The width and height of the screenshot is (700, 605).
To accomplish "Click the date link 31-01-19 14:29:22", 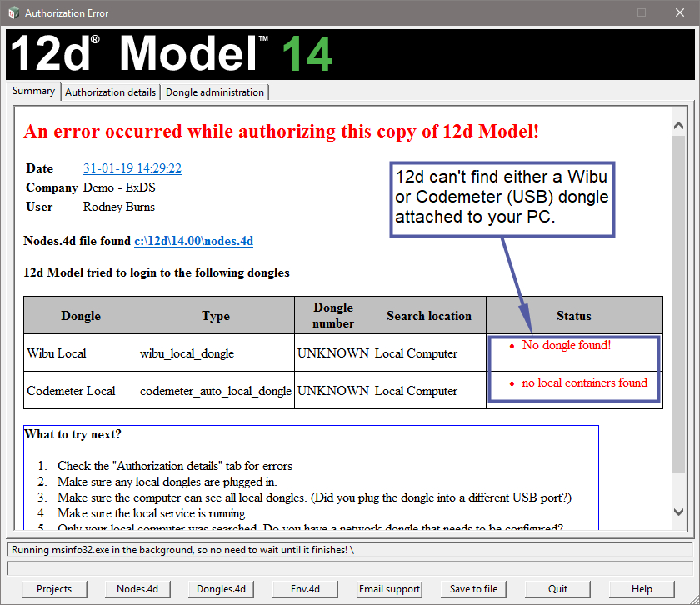I will click(x=132, y=167).
